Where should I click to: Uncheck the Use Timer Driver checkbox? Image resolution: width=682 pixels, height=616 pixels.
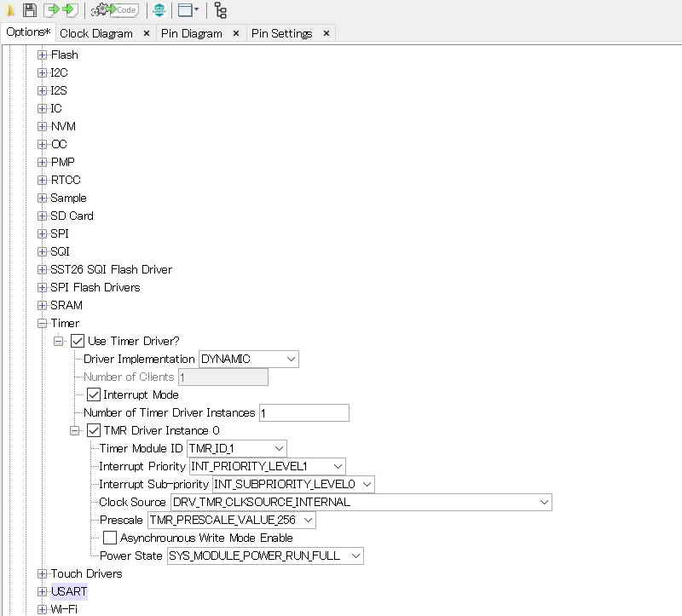(78, 341)
